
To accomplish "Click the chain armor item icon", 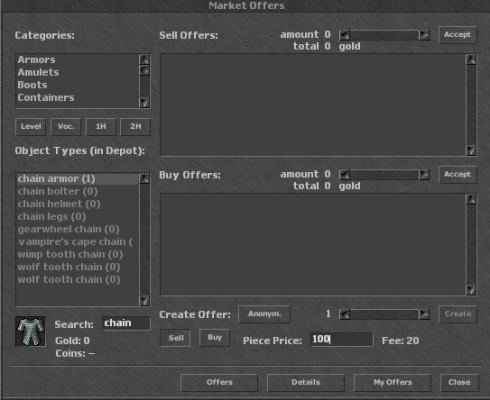I will click(x=31, y=331).
